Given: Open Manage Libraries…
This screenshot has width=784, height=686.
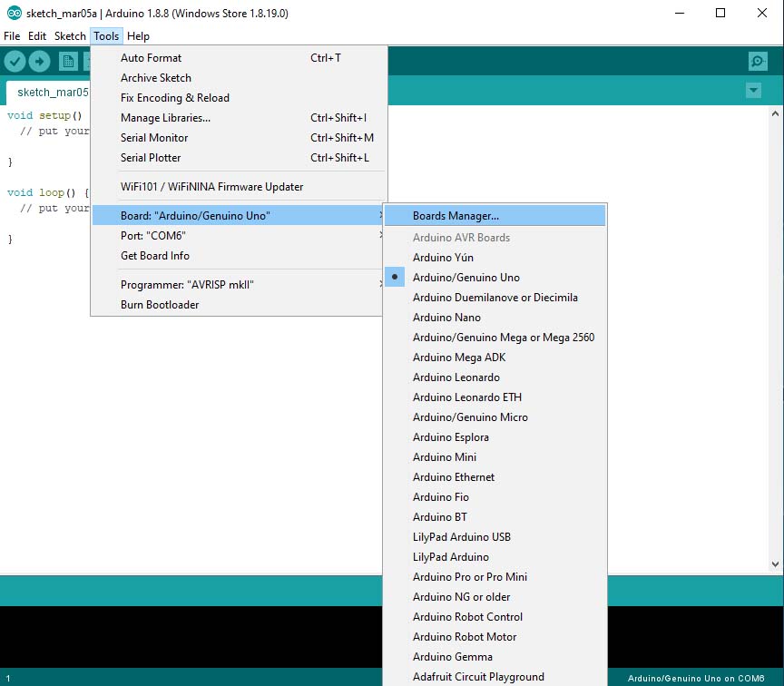Looking at the screenshot, I should (239, 118).
